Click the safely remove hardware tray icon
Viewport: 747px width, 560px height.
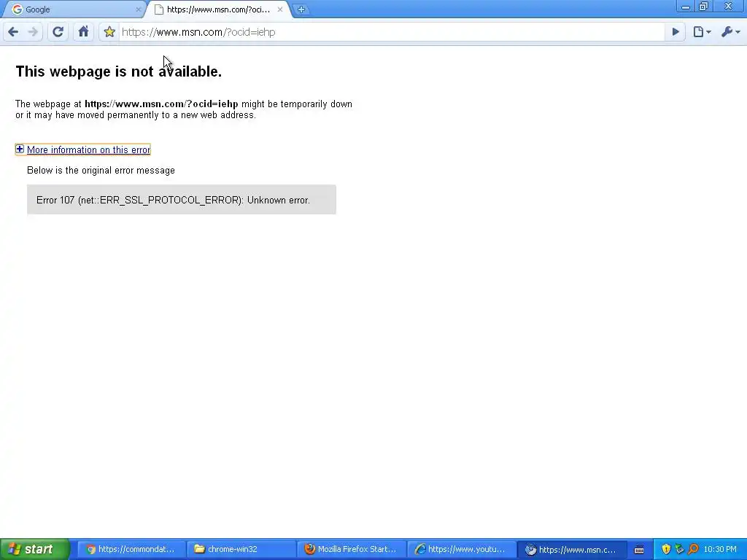(x=679, y=549)
